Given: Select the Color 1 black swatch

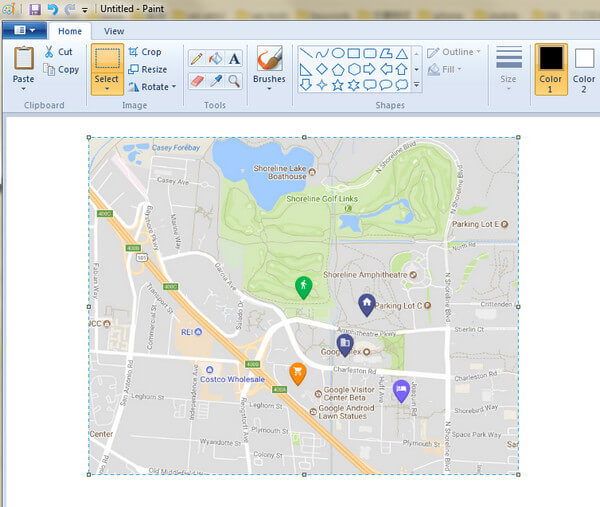Looking at the screenshot, I should click(551, 69).
